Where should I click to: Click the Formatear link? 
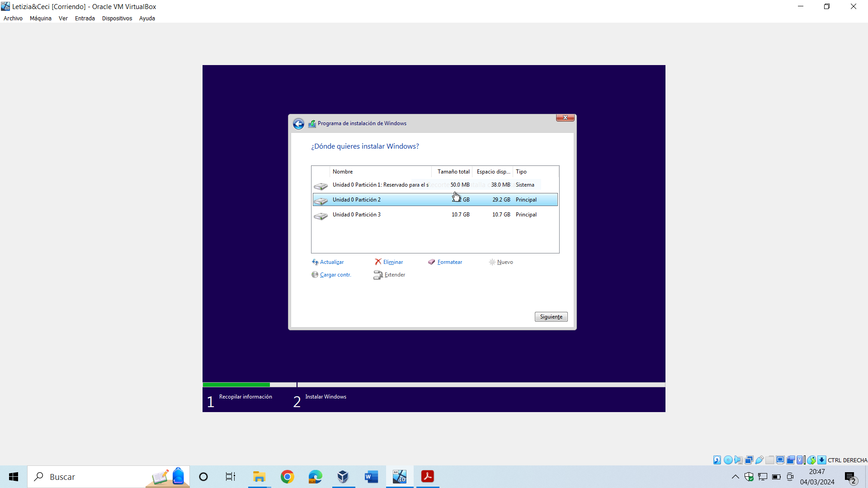(x=449, y=262)
